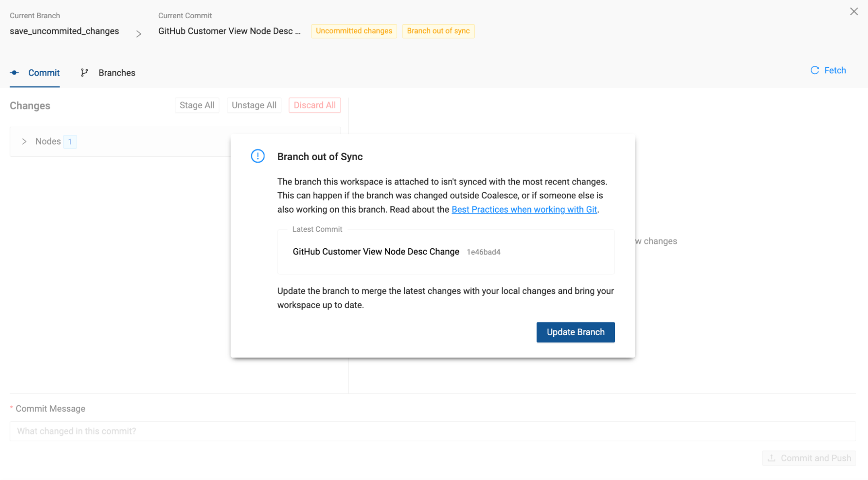
Task: Click latest commit GitHub Customer View Node Desc Change
Action: tap(376, 252)
